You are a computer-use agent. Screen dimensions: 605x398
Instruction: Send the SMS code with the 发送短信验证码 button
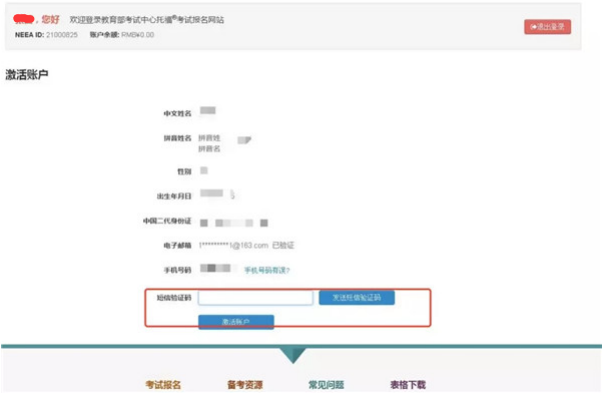pos(357,297)
